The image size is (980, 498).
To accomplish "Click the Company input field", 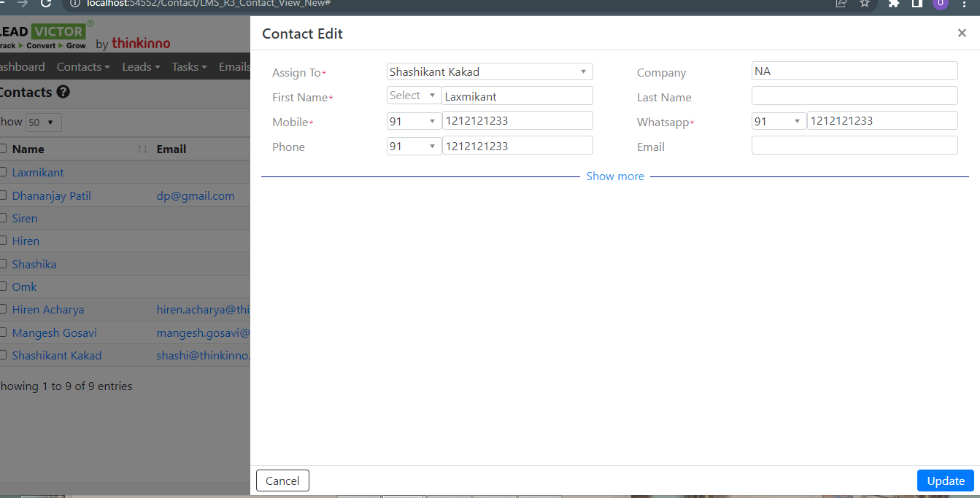I will (854, 71).
